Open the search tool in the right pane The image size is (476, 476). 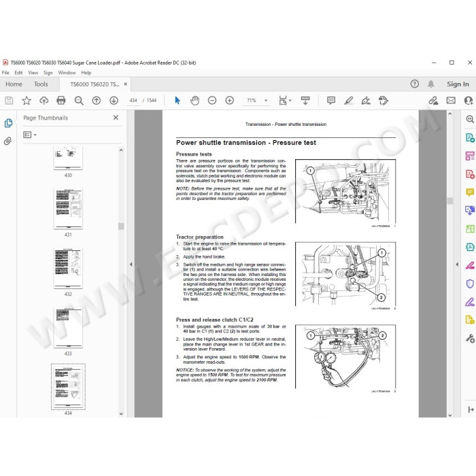[470, 119]
